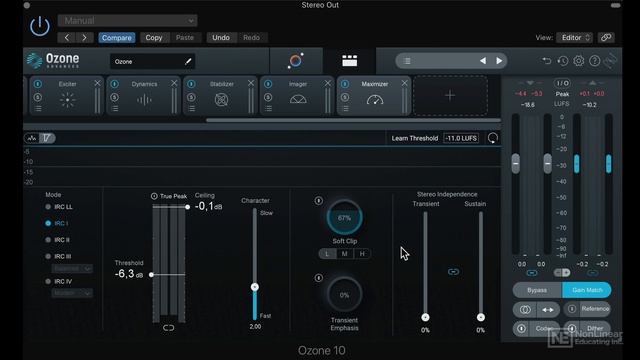Click the Ozone undo arrow icon

click(547, 61)
